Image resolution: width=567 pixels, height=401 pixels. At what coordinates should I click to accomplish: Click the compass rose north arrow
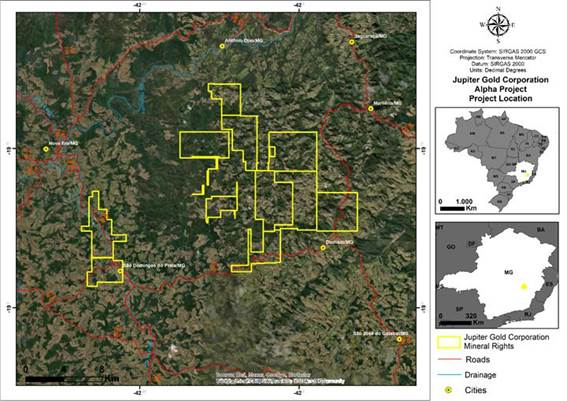[x=498, y=25]
